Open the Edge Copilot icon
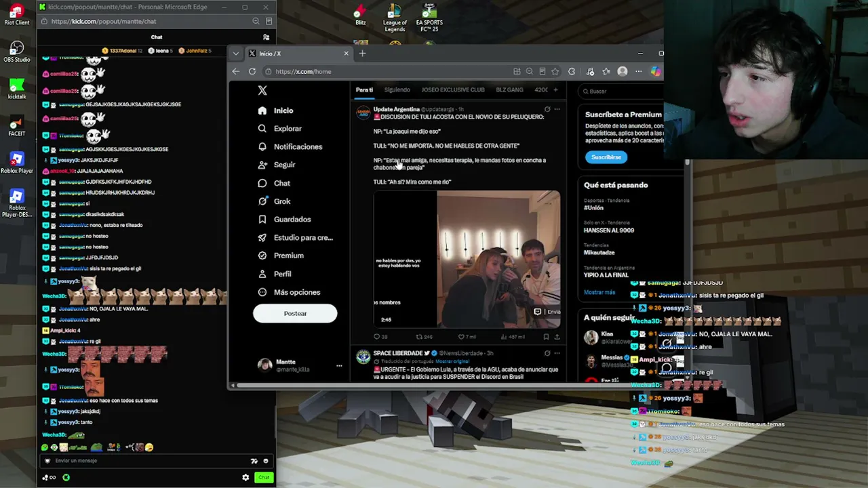Screen dimensions: 868x488 656,71
